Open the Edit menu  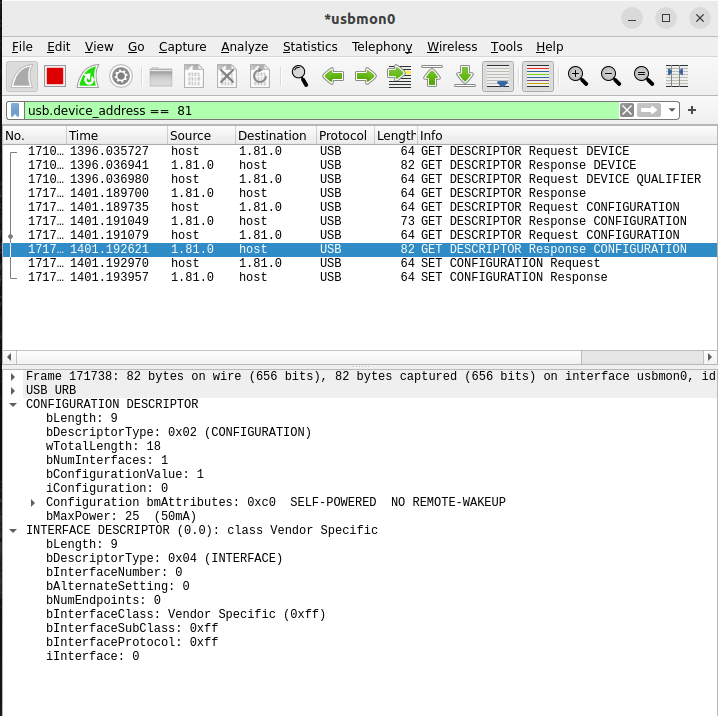click(59, 47)
